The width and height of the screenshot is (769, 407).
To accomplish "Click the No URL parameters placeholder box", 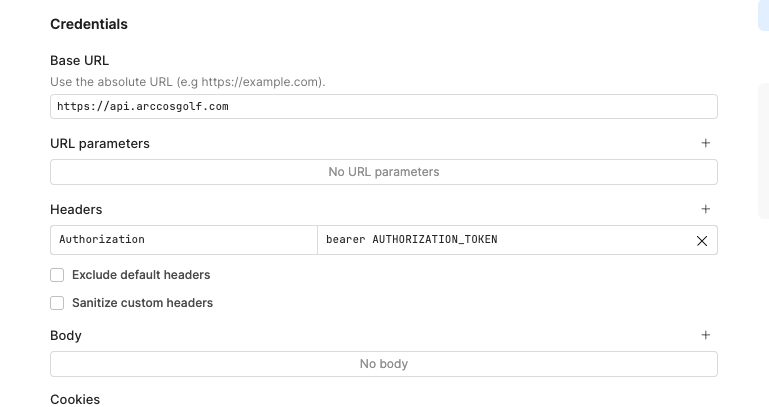I will coord(383,172).
